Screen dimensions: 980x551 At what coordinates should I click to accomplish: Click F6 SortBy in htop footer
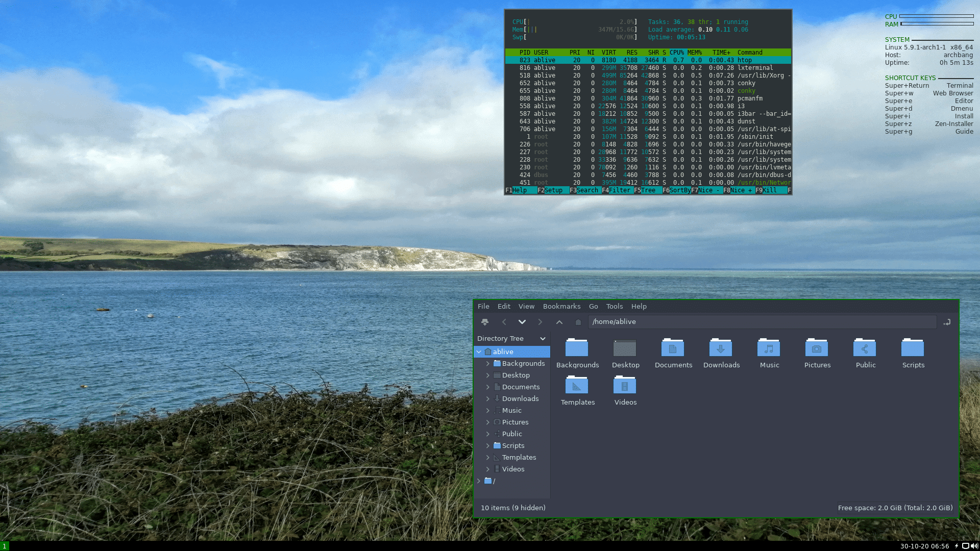click(x=677, y=190)
